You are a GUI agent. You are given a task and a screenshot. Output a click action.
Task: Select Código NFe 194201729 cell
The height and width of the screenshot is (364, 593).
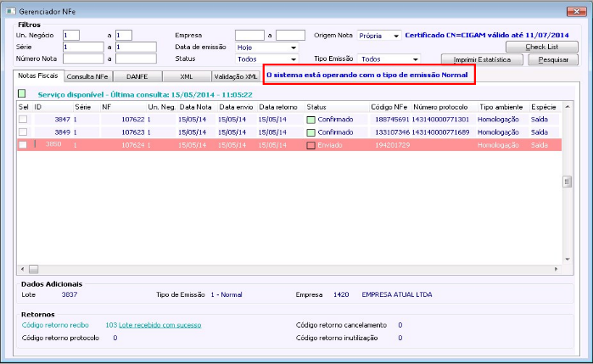point(393,145)
